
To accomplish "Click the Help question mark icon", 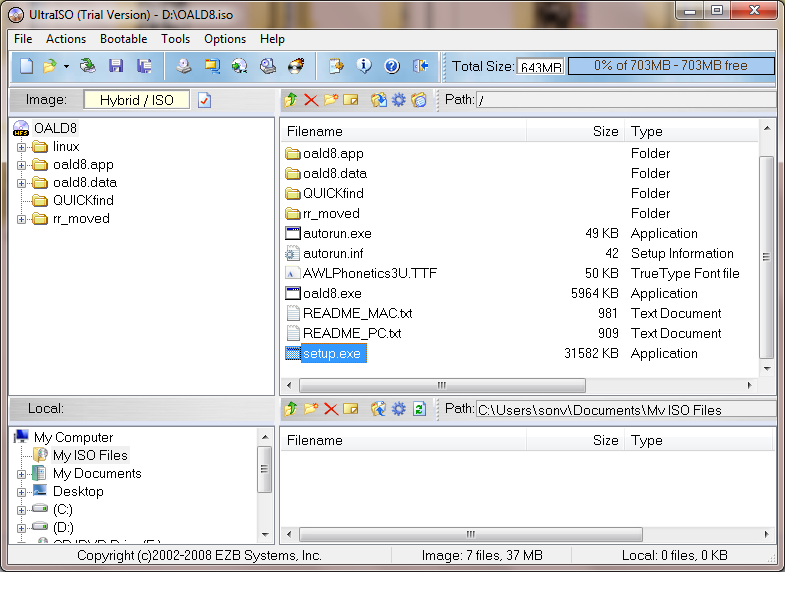I will [392, 66].
